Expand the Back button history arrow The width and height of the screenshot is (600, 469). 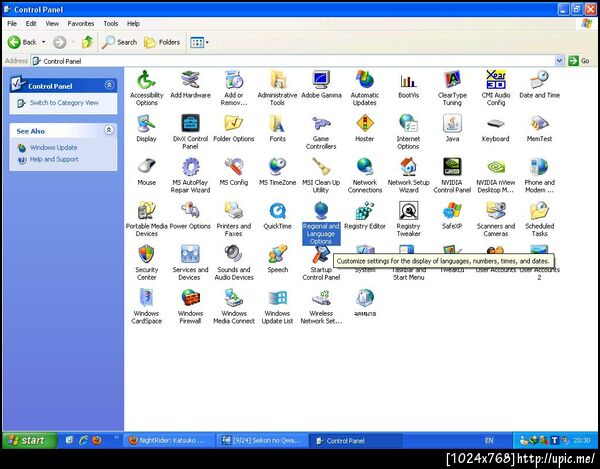pyautogui.click(x=43, y=42)
